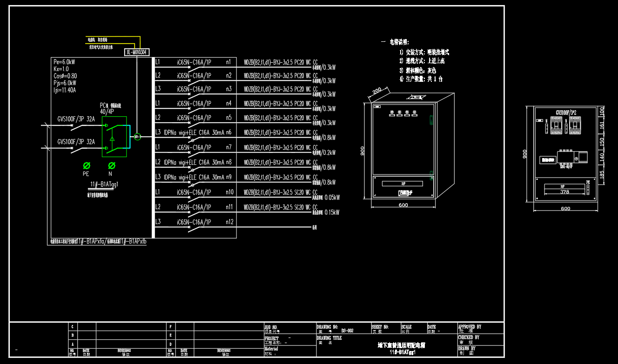The width and height of the screenshot is (618, 364).
Task: Select the iC65N-C16A/1P breaker text on row n12
Action: 194,222
